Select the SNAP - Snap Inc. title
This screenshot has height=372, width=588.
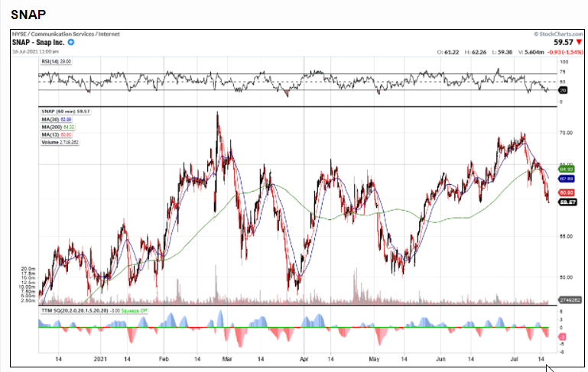(38, 42)
